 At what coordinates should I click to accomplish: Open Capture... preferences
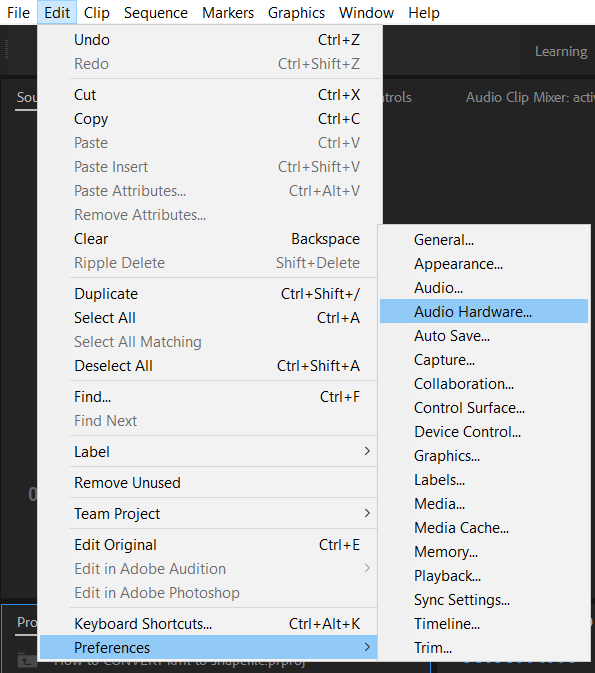click(x=484, y=360)
